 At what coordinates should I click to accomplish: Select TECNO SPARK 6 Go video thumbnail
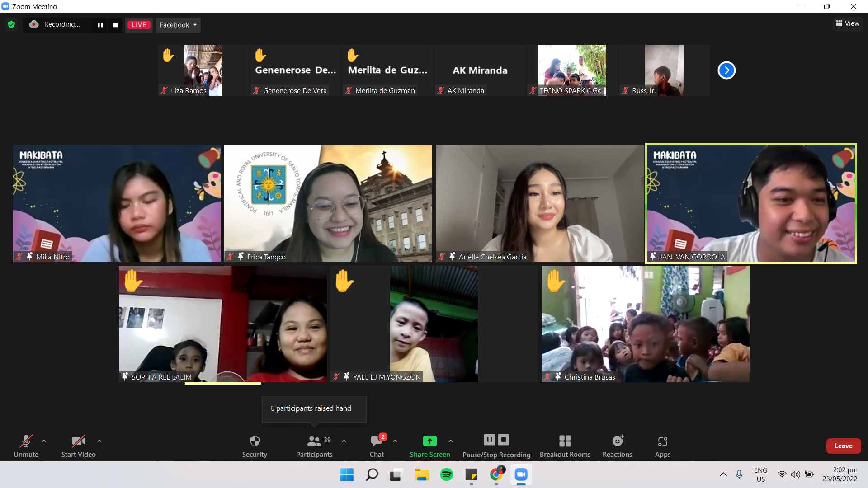[572, 70]
